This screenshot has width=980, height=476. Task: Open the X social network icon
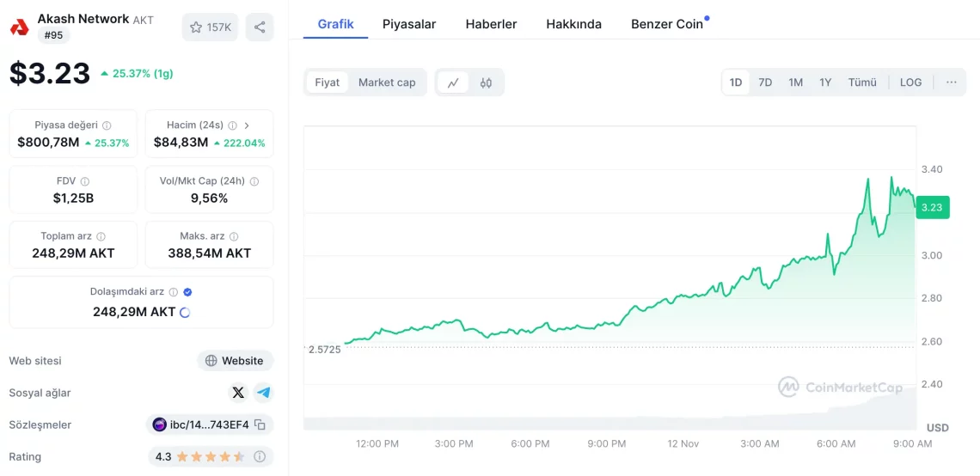238,393
